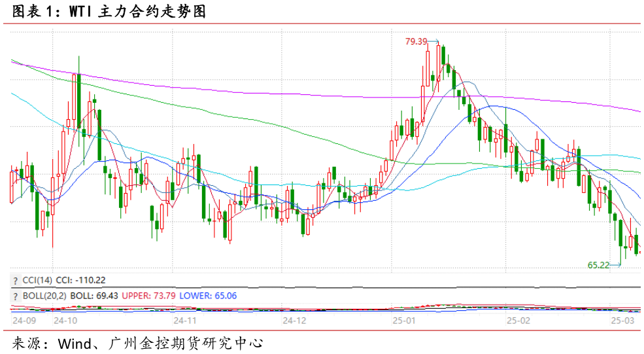Image resolution: width=644 pixels, height=354 pixels.
Task: Click the red UPPER: 73.79 value
Action: 149,296
